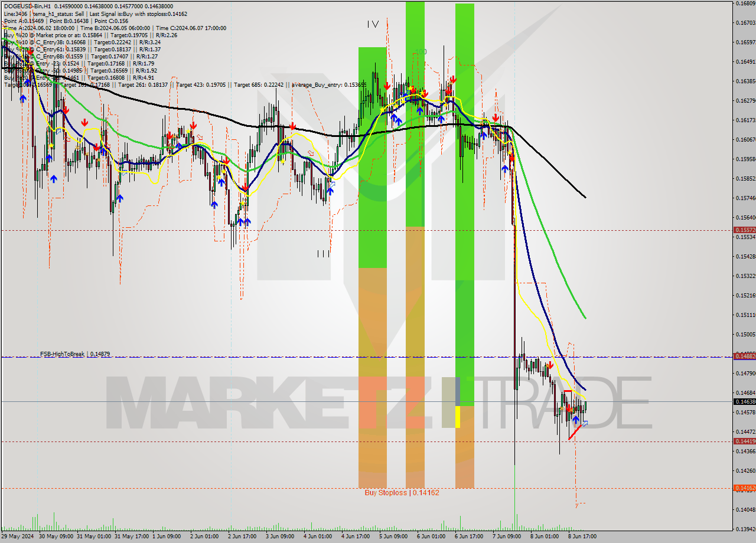The height and width of the screenshot is (543, 756).
Task: Click the '7 Jun 09:00' time label
Action: [x=507, y=537]
